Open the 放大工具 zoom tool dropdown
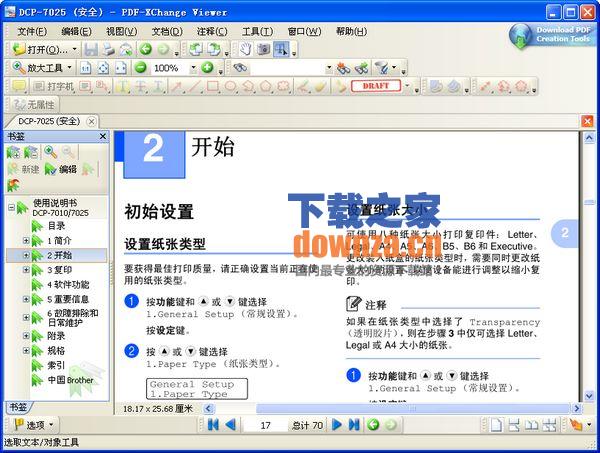The height and width of the screenshot is (453, 600). pyautogui.click(x=70, y=68)
